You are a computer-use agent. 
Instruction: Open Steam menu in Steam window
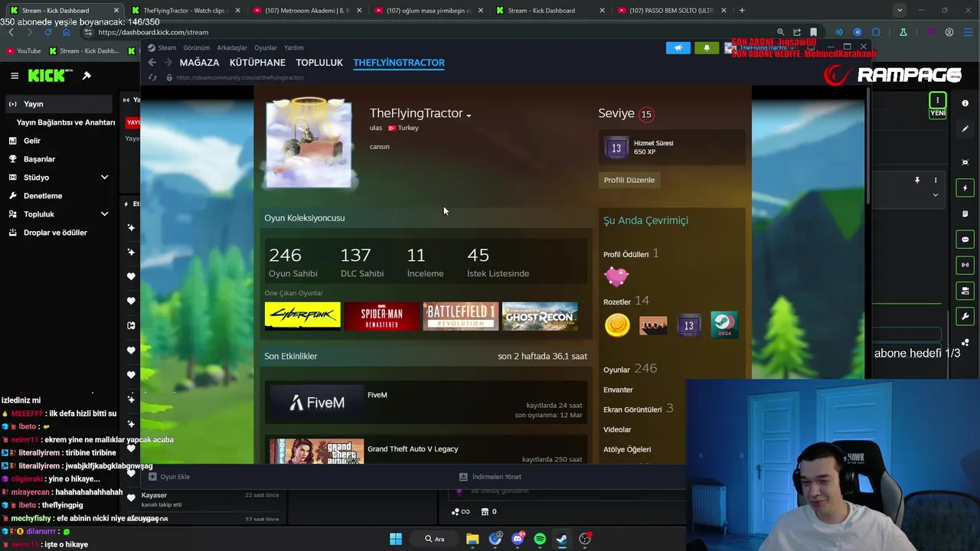point(167,47)
